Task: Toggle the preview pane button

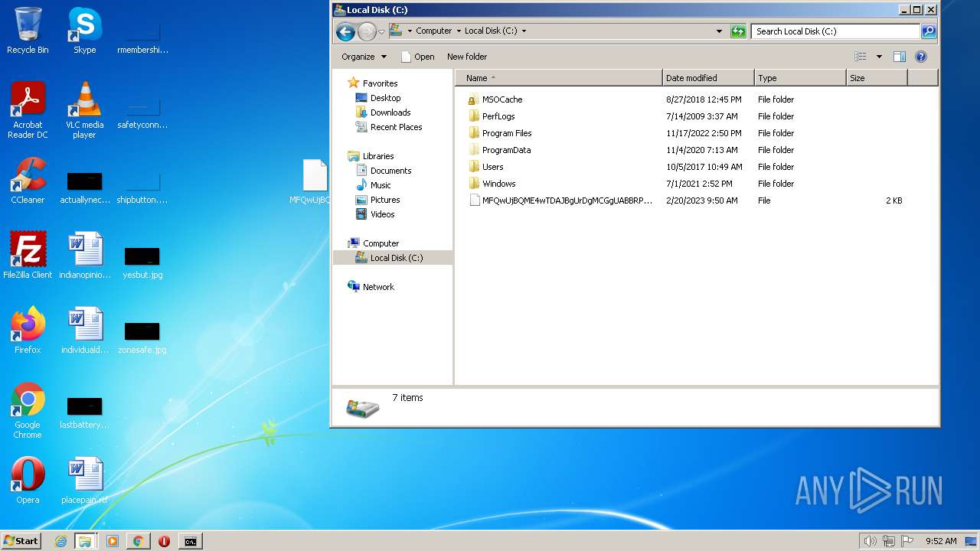Action: pos(900,57)
